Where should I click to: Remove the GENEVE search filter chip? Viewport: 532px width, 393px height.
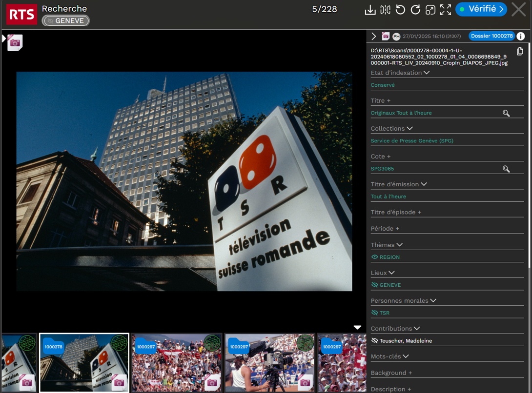(66, 20)
